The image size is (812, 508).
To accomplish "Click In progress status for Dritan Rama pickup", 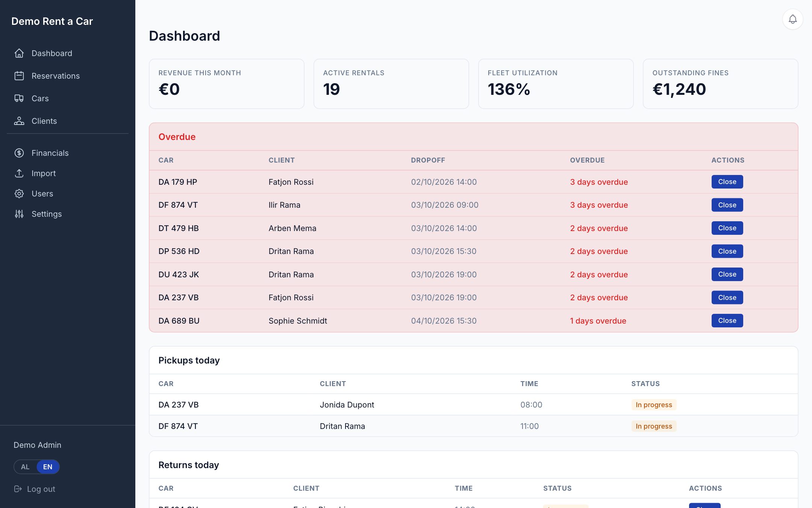I will coord(654,426).
